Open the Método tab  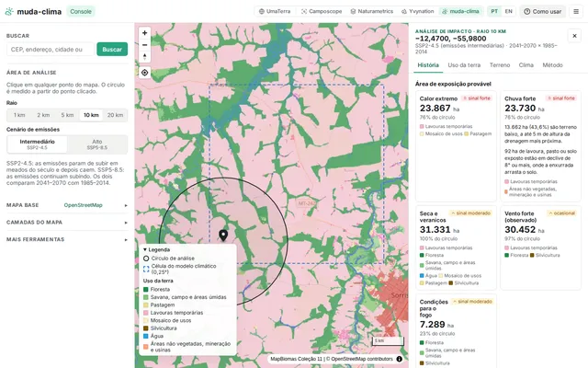(552, 65)
